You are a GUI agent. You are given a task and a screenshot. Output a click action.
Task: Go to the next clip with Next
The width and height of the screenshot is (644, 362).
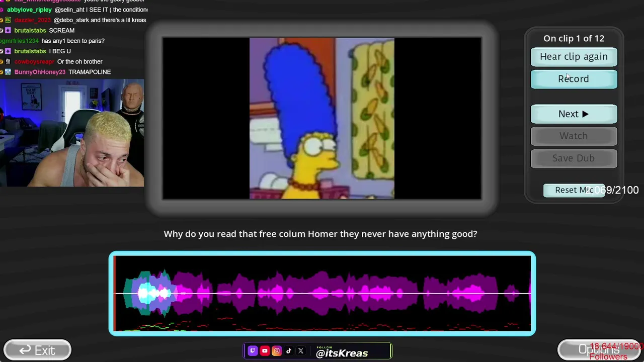[574, 114]
